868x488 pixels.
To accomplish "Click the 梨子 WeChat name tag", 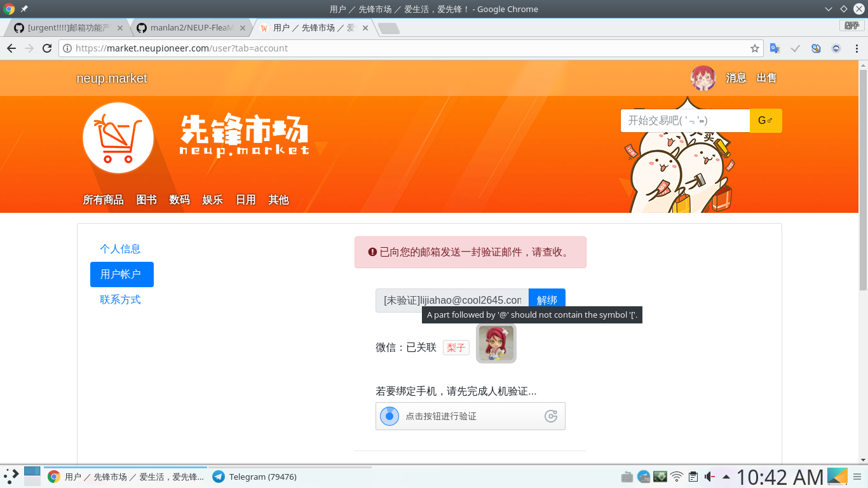I will pos(456,348).
